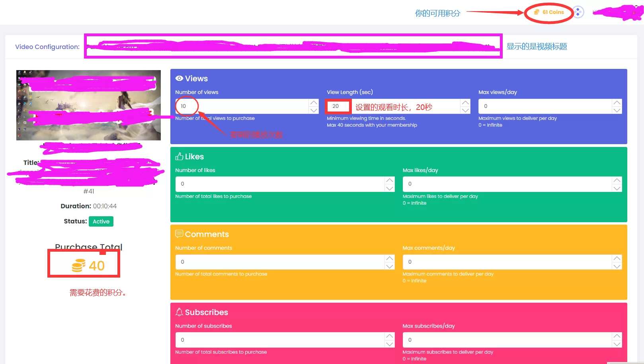
Task: Select the Number of subscribes input field
Action: coord(279,340)
